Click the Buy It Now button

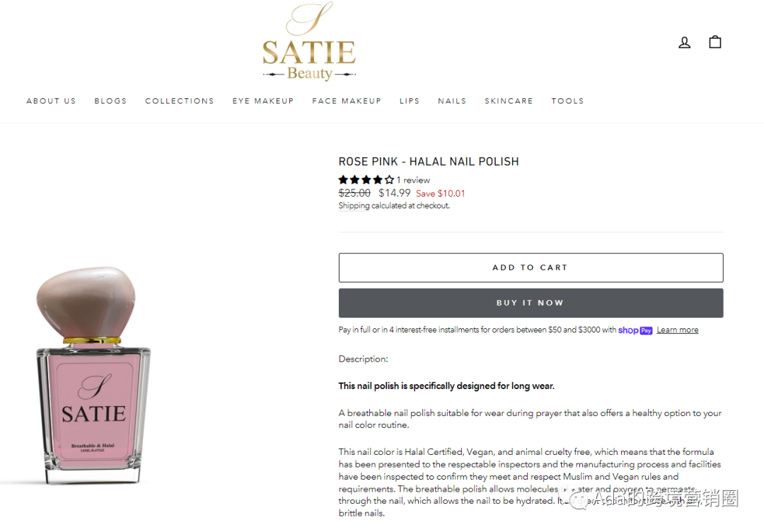[x=531, y=303]
